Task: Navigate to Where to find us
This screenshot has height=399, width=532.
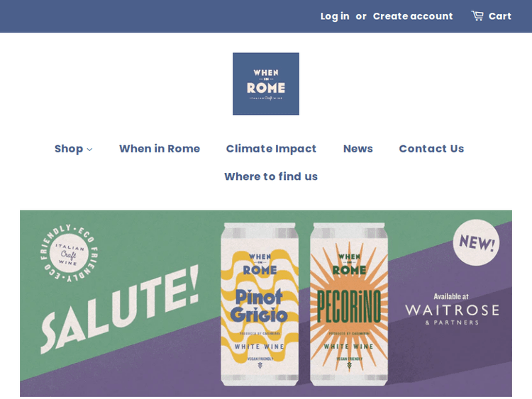Action: coord(271,176)
